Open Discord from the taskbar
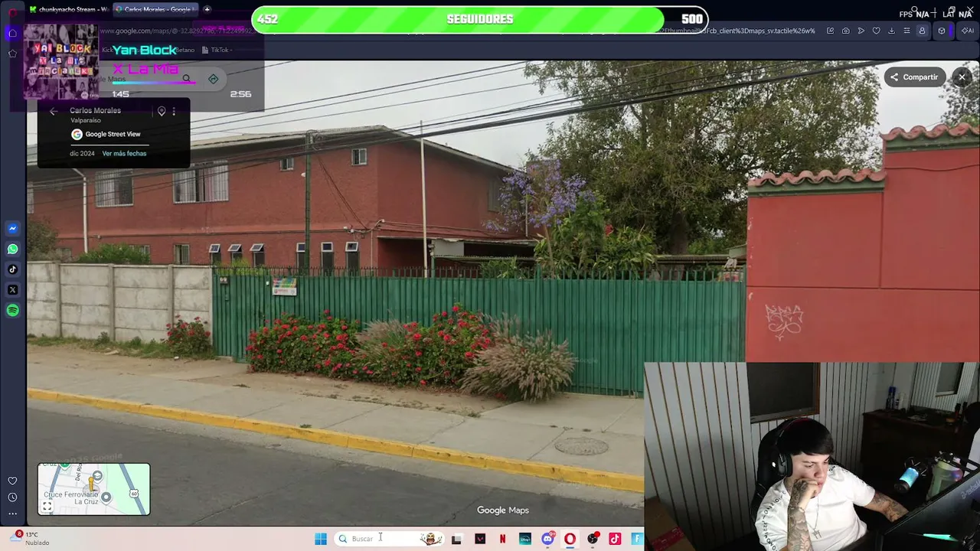Viewport: 980px width, 551px height. (x=547, y=539)
